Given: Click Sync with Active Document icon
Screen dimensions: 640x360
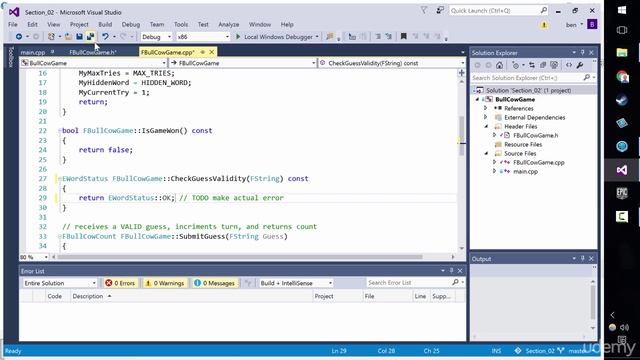Looking at the screenshot, I should click(x=532, y=65).
